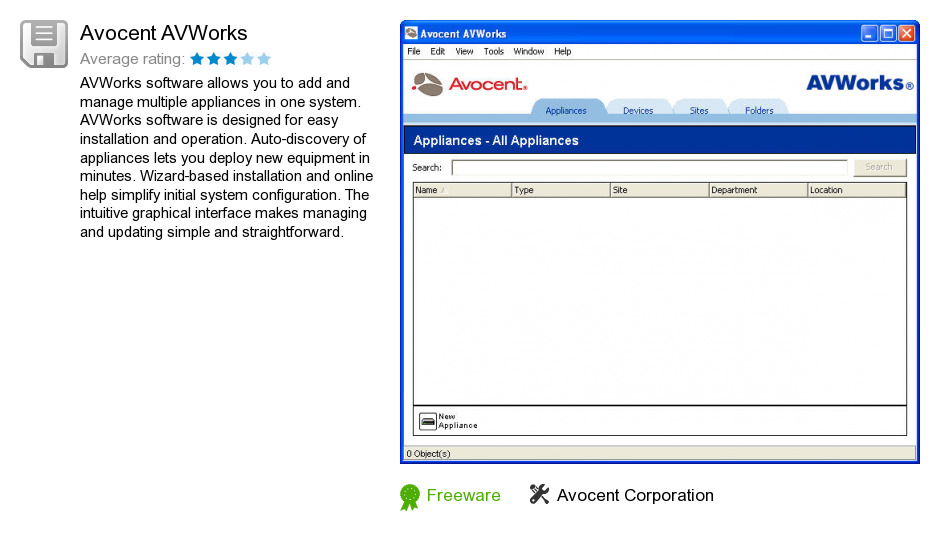Click the Search button
Image resolution: width=940 pixels, height=541 pixels.
pos(879,167)
